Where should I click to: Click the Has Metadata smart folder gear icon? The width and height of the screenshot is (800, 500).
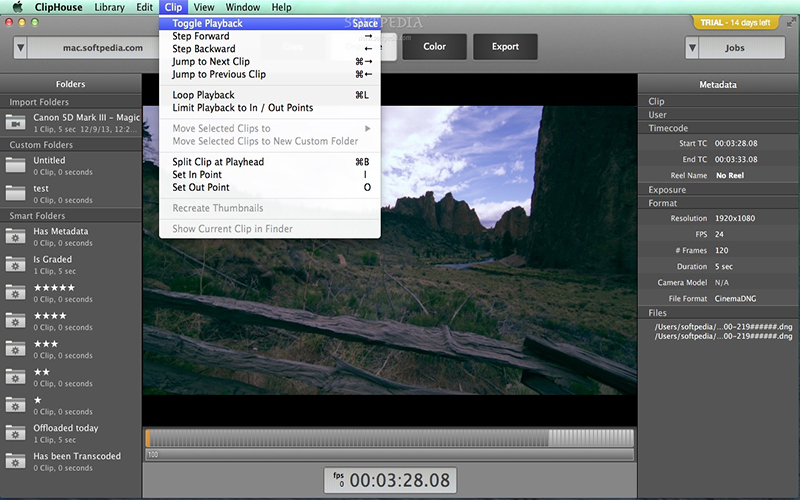(x=15, y=237)
